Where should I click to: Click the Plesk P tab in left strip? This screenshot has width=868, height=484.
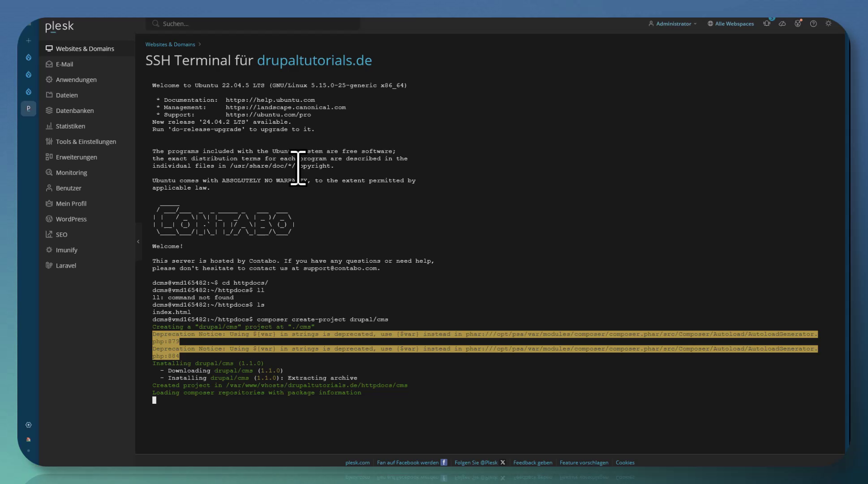pyautogui.click(x=28, y=108)
